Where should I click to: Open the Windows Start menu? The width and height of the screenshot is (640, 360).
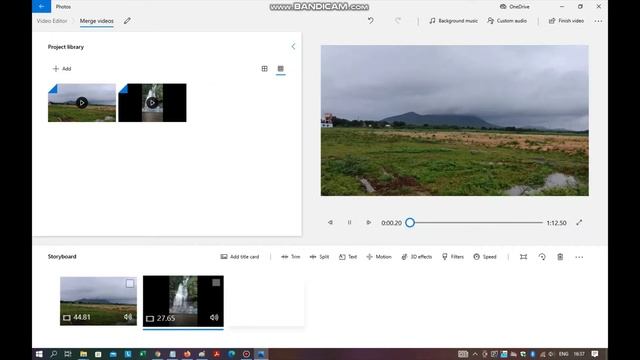pyautogui.click(x=39, y=354)
